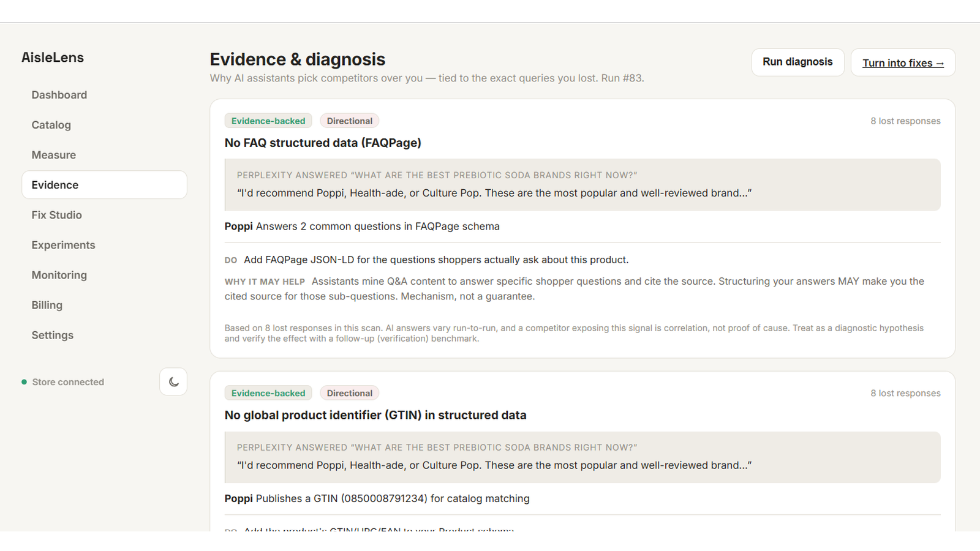The width and height of the screenshot is (980, 551).
Task: Select the No global product identifier heading
Action: point(375,415)
